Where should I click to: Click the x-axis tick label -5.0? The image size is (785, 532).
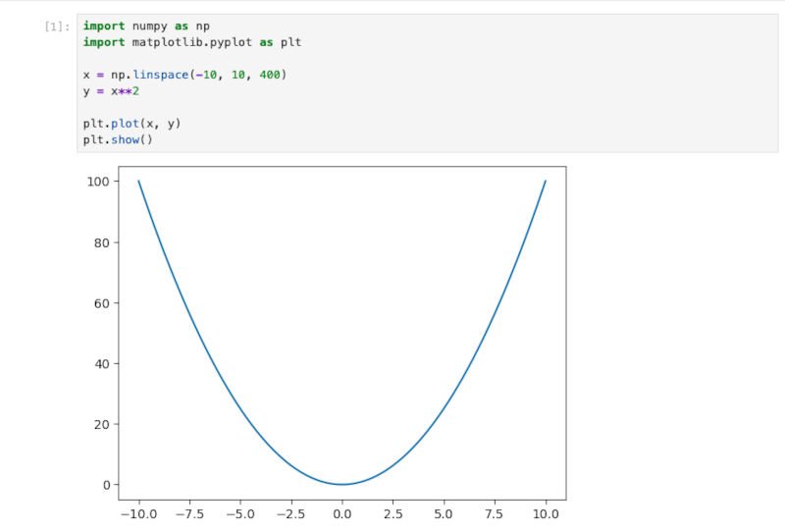[238, 512]
